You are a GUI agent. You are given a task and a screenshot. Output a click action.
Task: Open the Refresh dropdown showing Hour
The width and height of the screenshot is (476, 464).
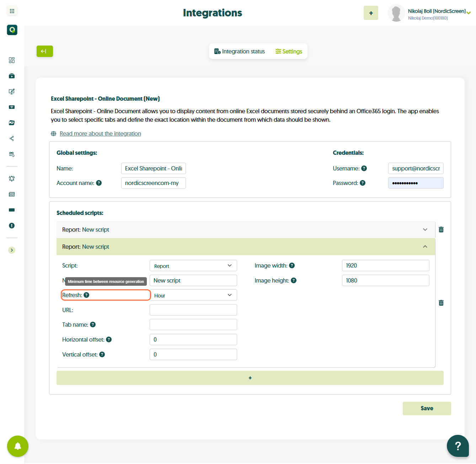[x=193, y=295]
